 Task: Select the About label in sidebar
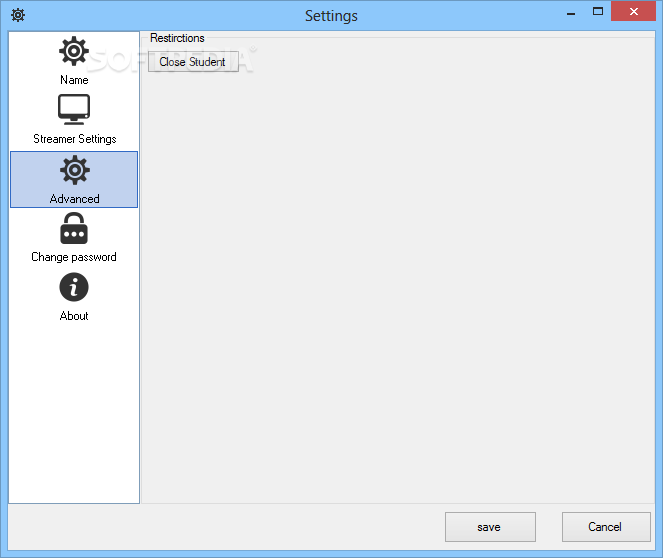74,316
